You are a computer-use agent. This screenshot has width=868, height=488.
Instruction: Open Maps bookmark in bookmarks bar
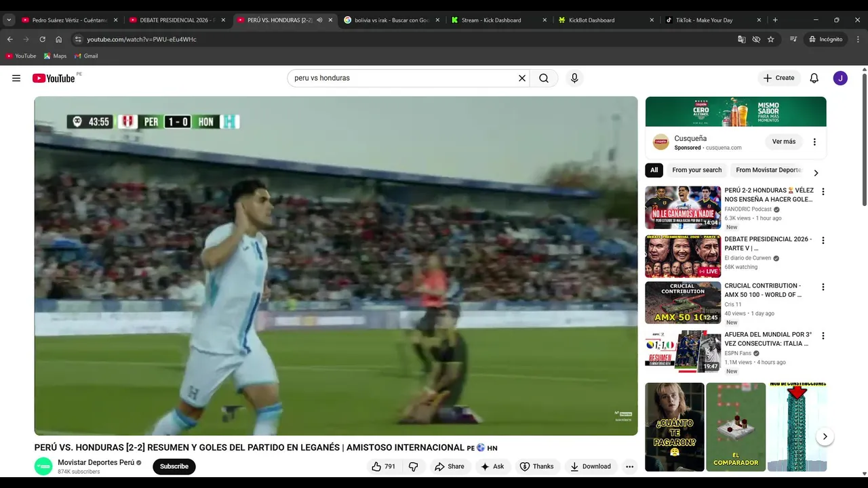[x=56, y=56]
